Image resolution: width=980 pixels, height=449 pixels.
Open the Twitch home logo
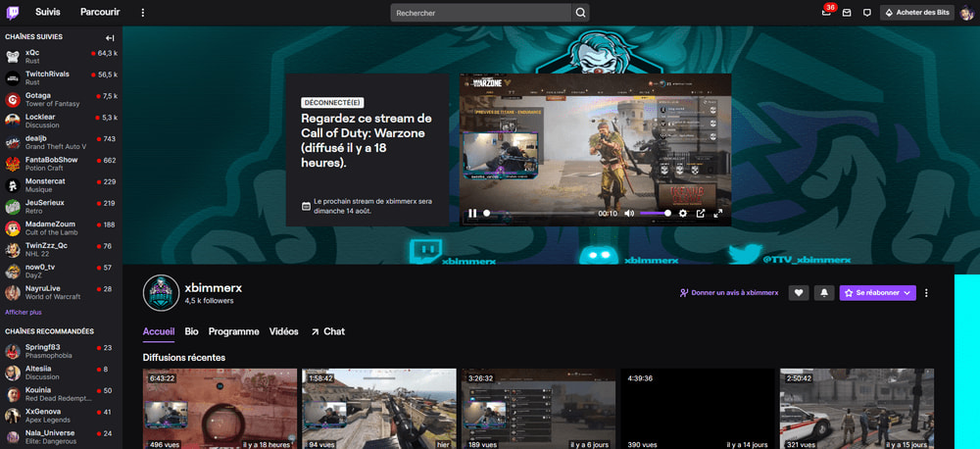point(13,13)
